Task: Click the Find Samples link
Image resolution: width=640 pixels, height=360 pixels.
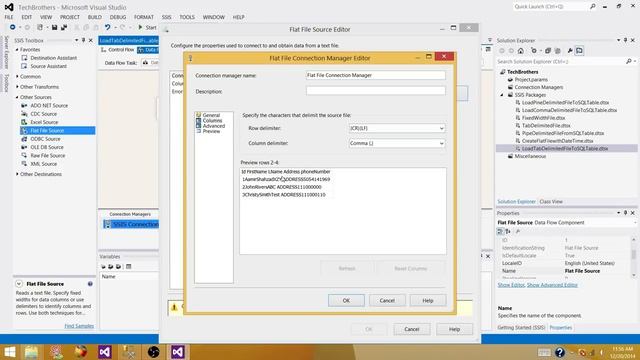Action: point(79,326)
